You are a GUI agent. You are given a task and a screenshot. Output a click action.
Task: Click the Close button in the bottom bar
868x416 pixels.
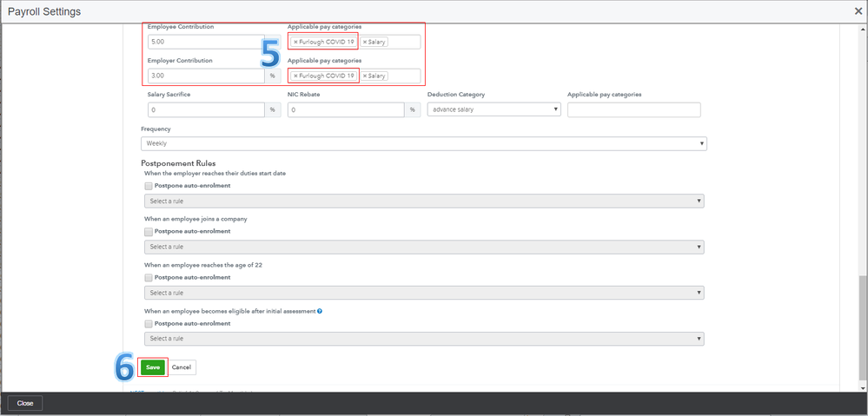[25, 403]
